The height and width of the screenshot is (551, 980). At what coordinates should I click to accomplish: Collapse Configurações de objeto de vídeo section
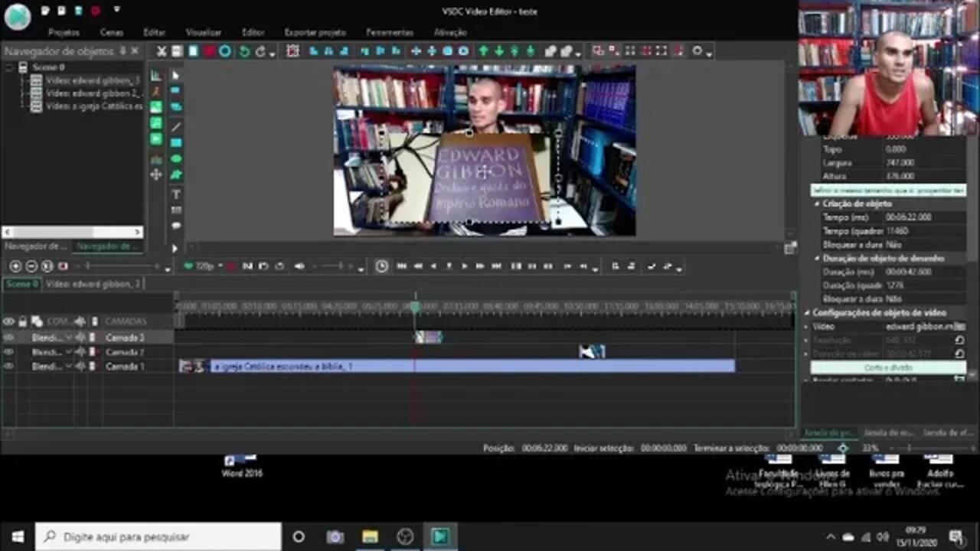pos(807,313)
